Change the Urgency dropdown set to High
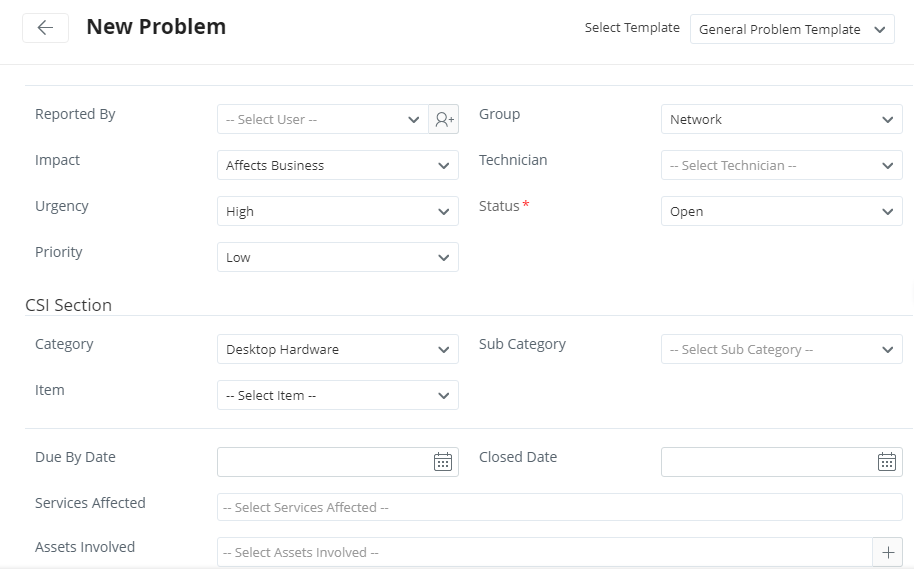Image resolution: width=914 pixels, height=569 pixels. tap(337, 212)
